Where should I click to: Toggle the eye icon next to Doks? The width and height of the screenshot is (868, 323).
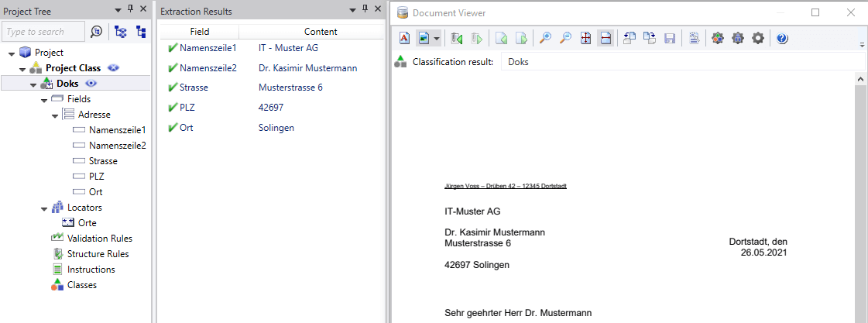[91, 84]
